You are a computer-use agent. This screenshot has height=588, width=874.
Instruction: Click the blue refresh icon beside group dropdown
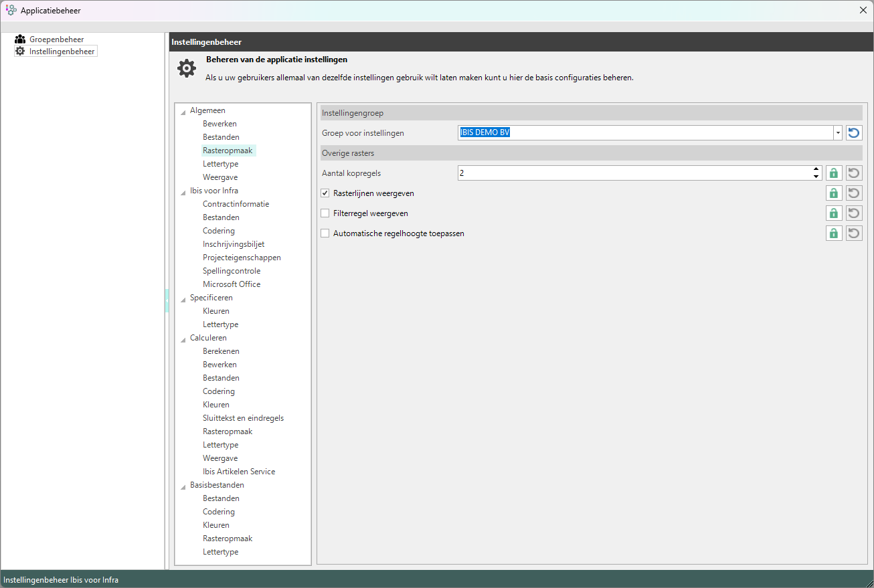pyautogui.click(x=854, y=133)
